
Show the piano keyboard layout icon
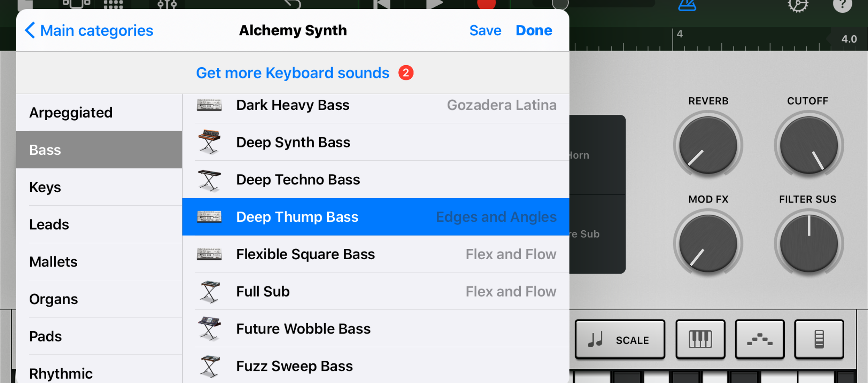[700, 339]
